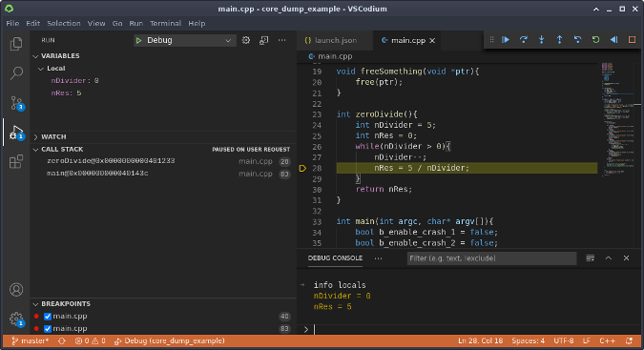Step into in debug toolbar
This screenshot has width=644, height=350.
pyautogui.click(x=542, y=40)
